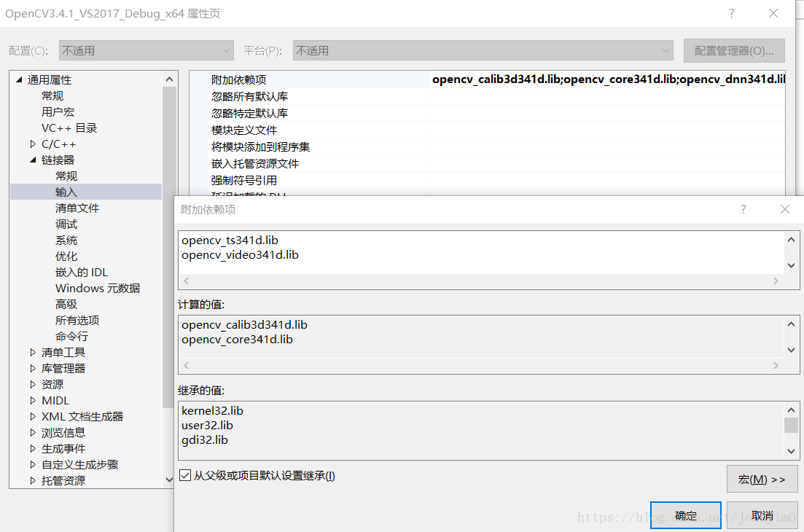Expand the 库管理器 tree node

pos(33,368)
